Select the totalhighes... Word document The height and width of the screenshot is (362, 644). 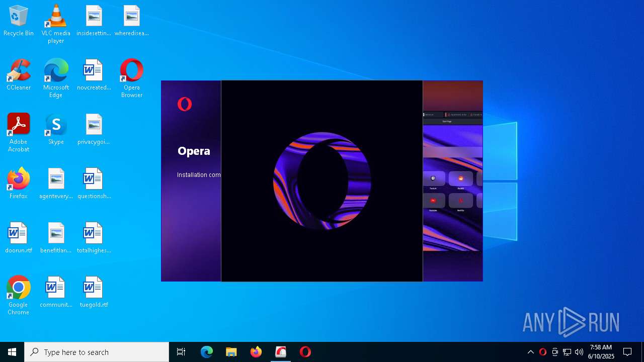coord(94,238)
